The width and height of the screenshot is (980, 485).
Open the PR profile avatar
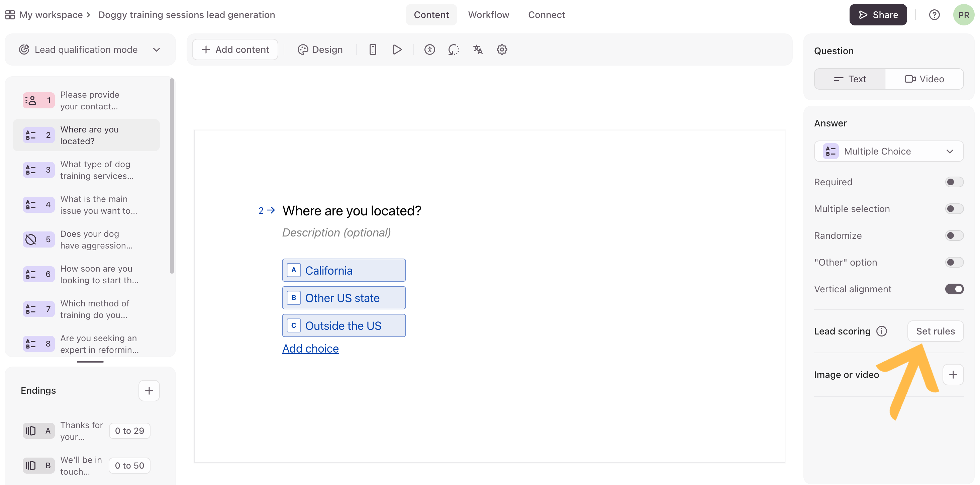click(x=963, y=15)
